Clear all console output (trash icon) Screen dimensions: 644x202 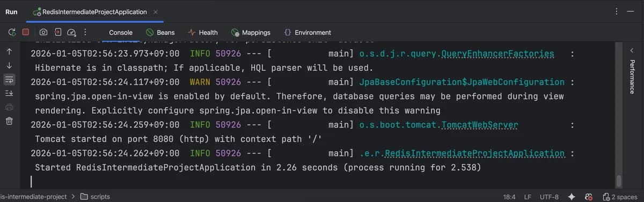coord(9,121)
